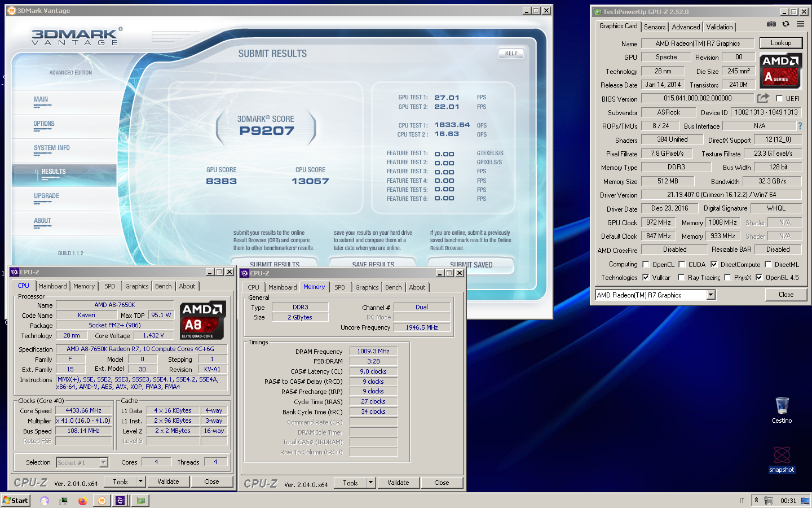
Task: Open the Socket #1 selection dropdown
Action: click(103, 462)
